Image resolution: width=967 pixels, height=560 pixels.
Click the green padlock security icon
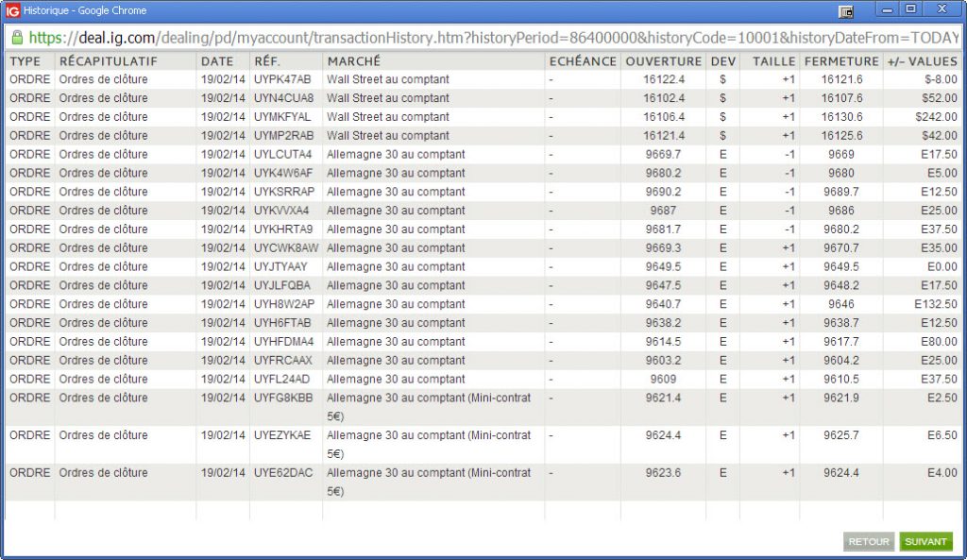(17, 38)
